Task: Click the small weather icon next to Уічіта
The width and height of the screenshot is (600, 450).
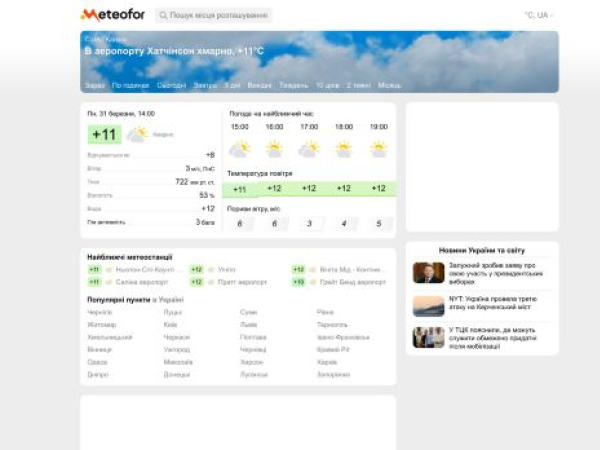Action: (211, 270)
